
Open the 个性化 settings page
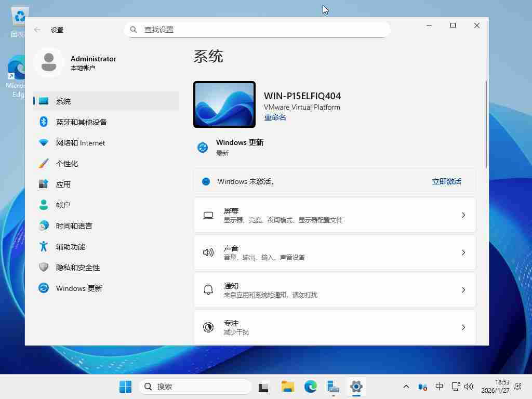(x=68, y=163)
